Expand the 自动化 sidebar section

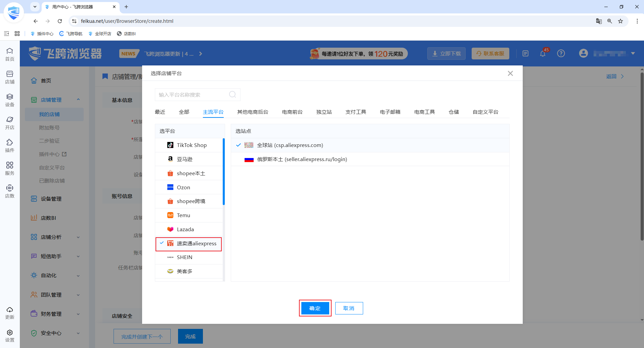(78, 276)
